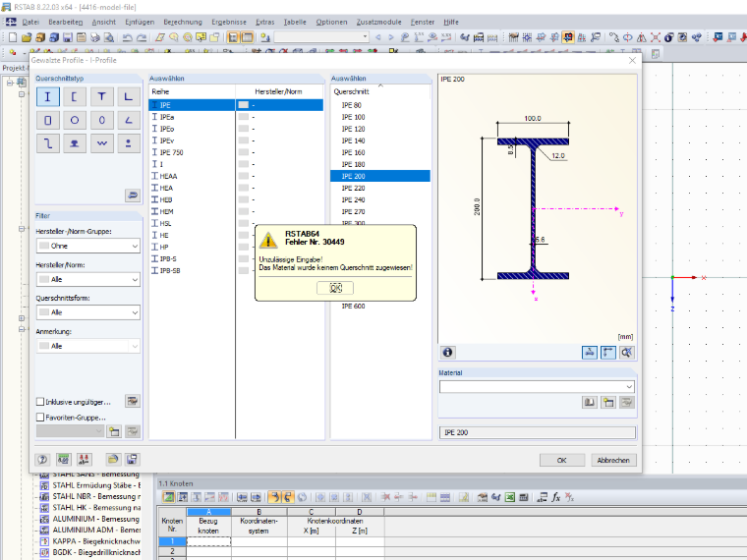Close the Gewalzte Profile dialog
This screenshot has width=747, height=560.
tap(632, 61)
